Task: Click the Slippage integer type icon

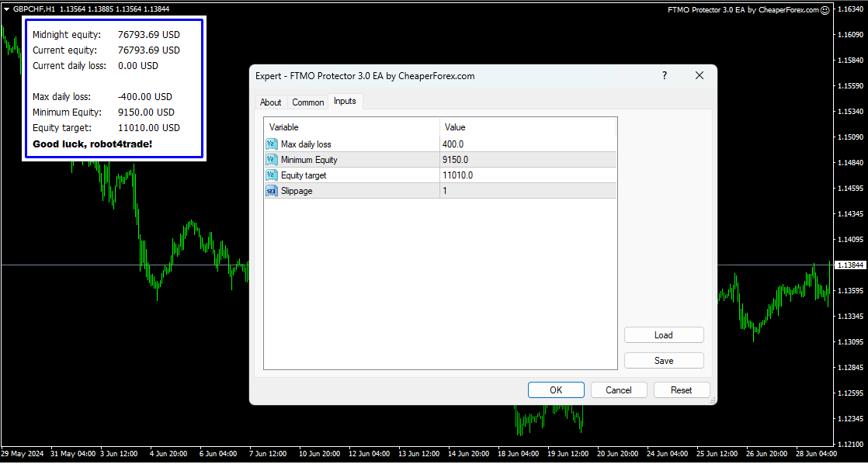Action: pyautogui.click(x=271, y=191)
